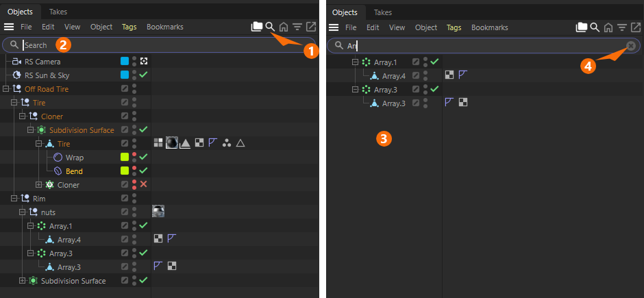This screenshot has height=298, width=644.
Task: Click the search magnifier icon in right panel toolbar
Action: tap(595, 27)
